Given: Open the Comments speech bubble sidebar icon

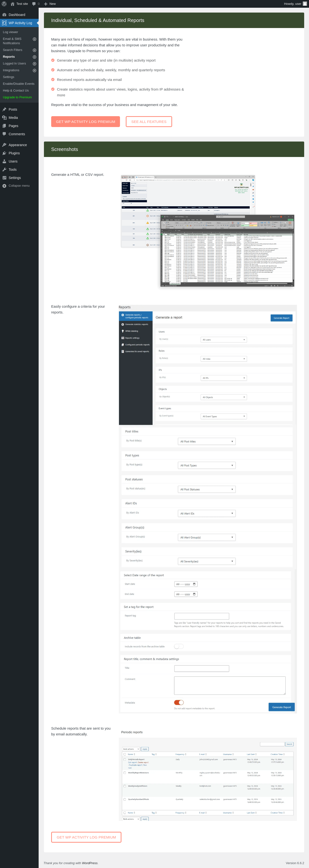Looking at the screenshot, I should coord(4,134).
